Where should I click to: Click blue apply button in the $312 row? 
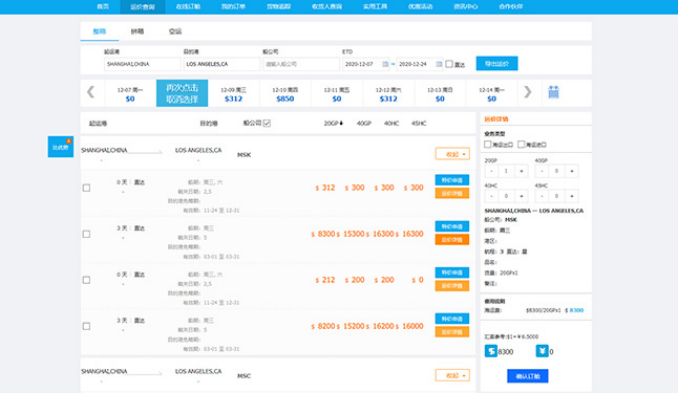pyautogui.click(x=452, y=180)
